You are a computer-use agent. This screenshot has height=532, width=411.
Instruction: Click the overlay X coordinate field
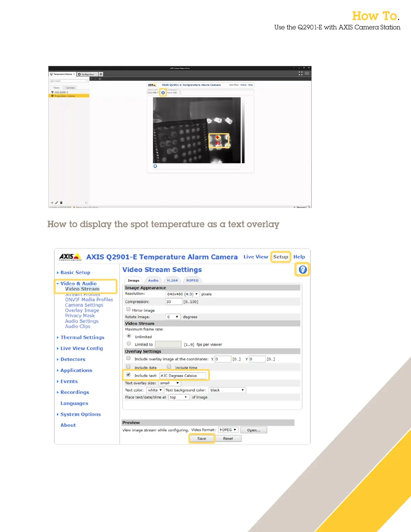[223, 359]
